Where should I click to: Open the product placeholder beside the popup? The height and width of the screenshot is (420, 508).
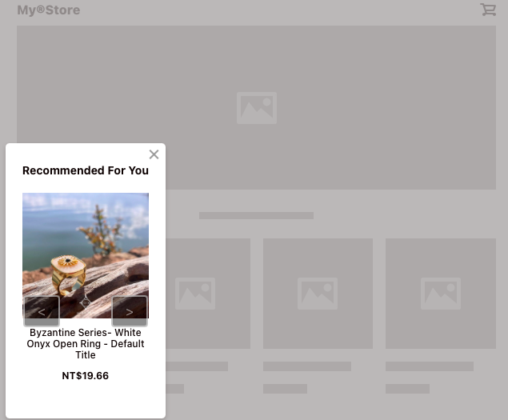pos(208,294)
